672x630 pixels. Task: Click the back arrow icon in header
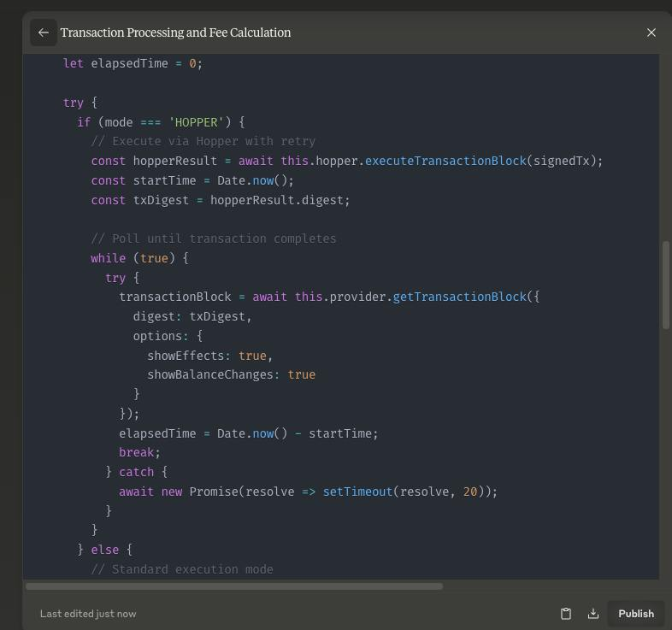click(44, 32)
